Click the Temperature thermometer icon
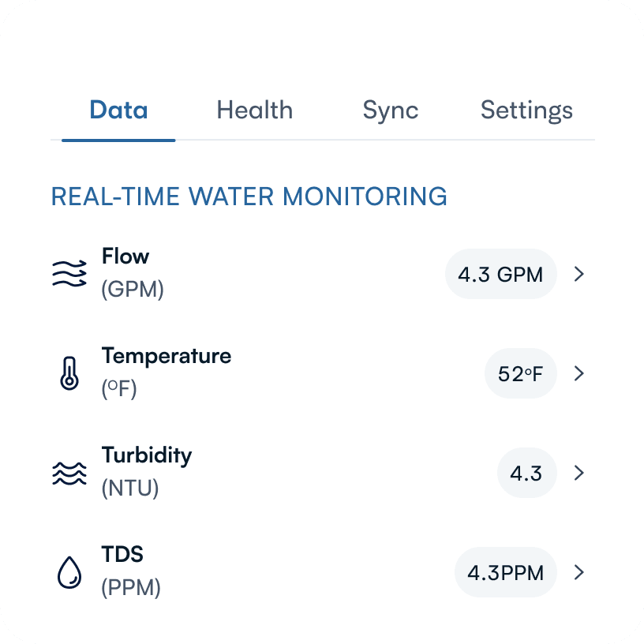644x644 pixels. point(69,373)
